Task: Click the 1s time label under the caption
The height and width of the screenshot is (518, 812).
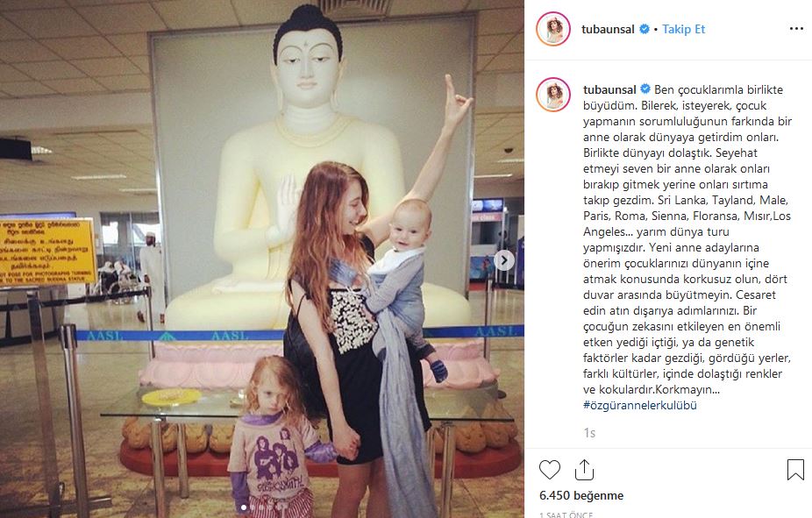Action: [589, 433]
